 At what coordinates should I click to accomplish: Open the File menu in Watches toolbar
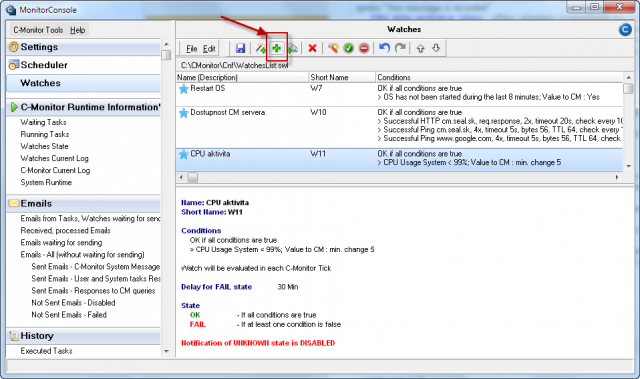(192, 49)
